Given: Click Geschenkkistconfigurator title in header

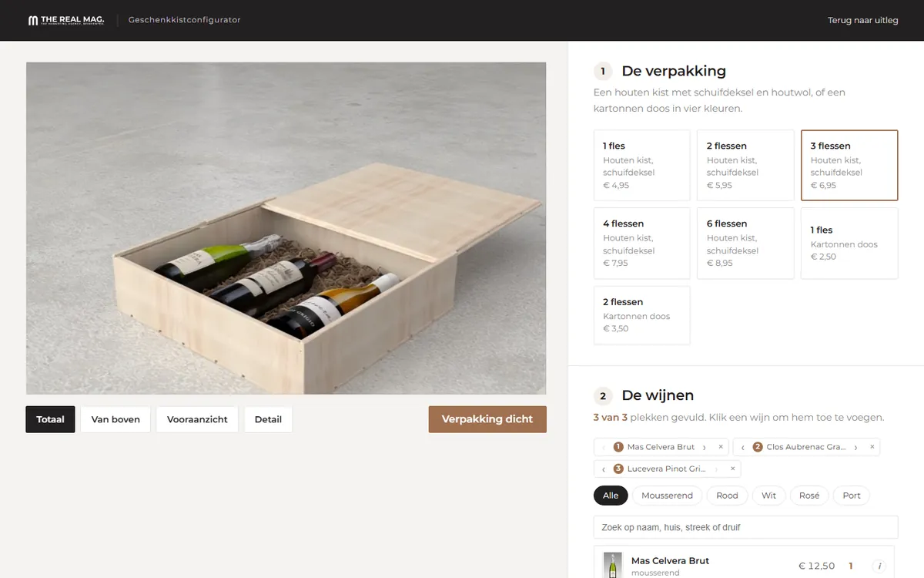Looking at the screenshot, I should tap(185, 20).
